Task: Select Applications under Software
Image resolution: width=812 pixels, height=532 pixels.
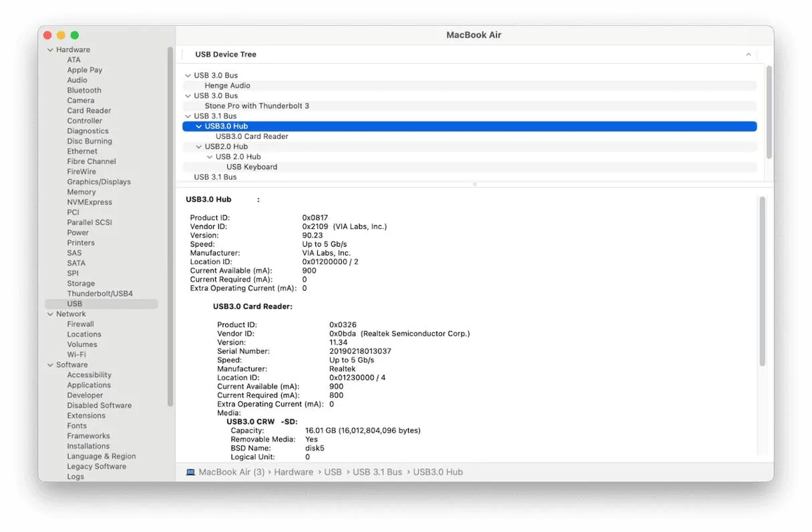Action: 89,385
